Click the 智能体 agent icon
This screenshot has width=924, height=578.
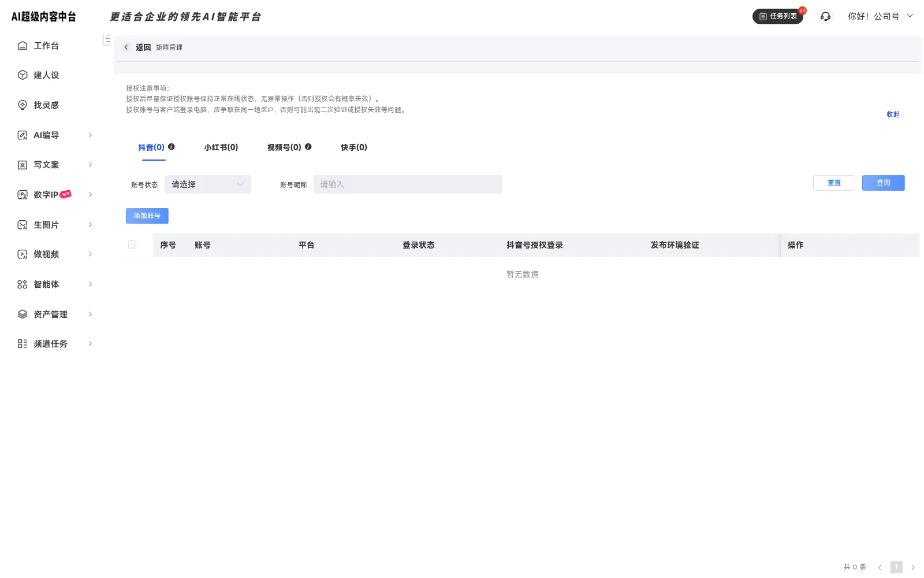(23, 284)
